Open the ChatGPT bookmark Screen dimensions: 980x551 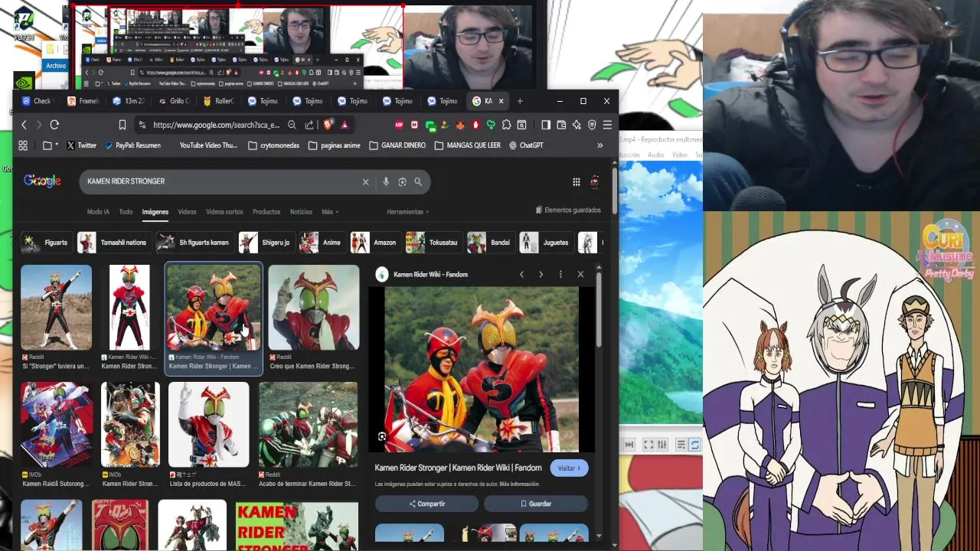pyautogui.click(x=526, y=145)
